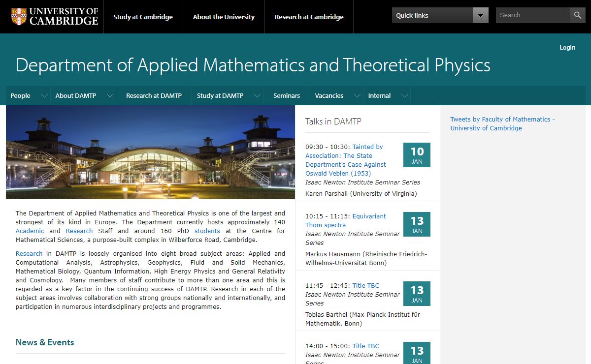Click the search magnifier icon

(x=578, y=15)
